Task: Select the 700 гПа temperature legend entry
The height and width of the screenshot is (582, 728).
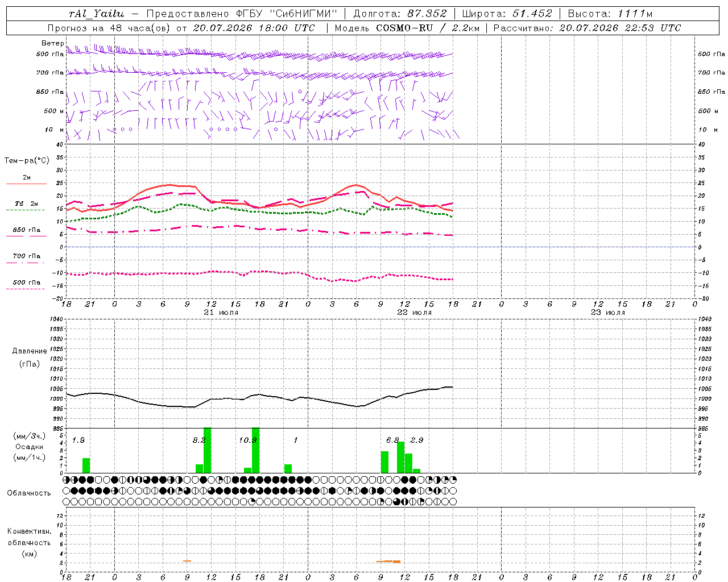Action: coord(26,258)
